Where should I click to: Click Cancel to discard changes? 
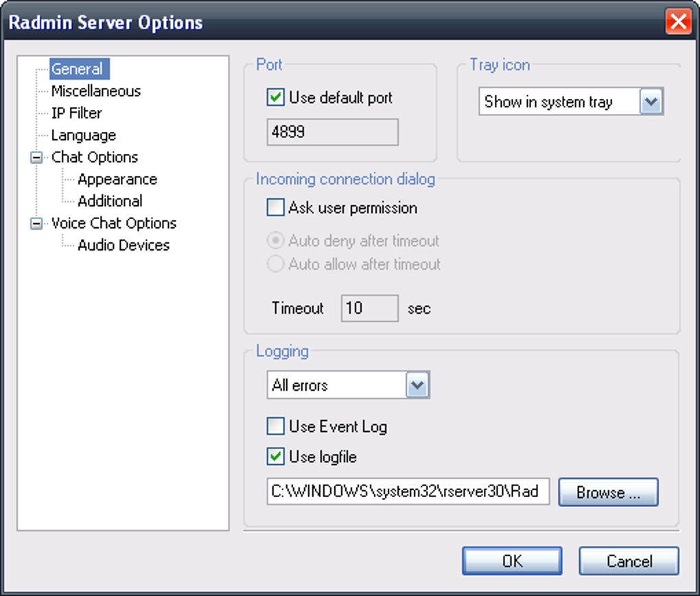pos(629,561)
